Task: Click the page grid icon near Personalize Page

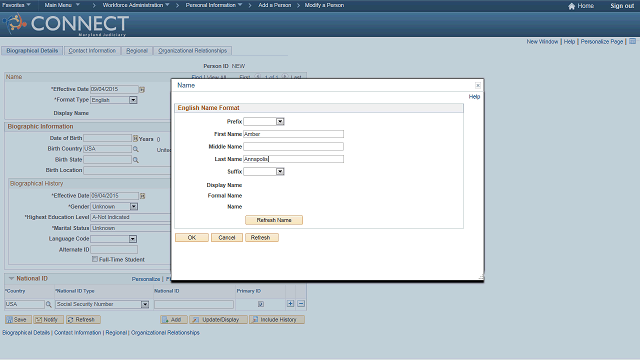Action: tap(632, 41)
